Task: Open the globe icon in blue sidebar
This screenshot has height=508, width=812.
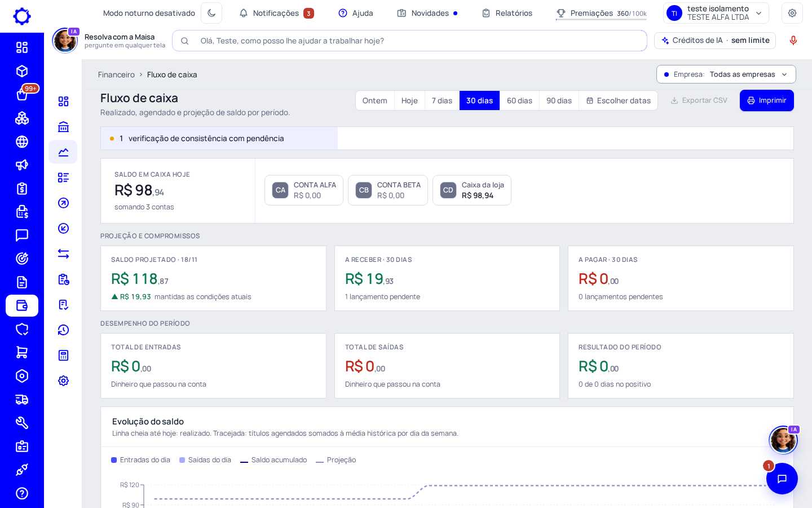Action: coord(22,142)
